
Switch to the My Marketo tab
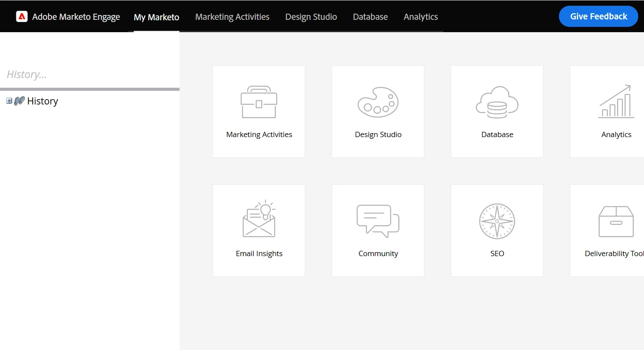point(157,17)
